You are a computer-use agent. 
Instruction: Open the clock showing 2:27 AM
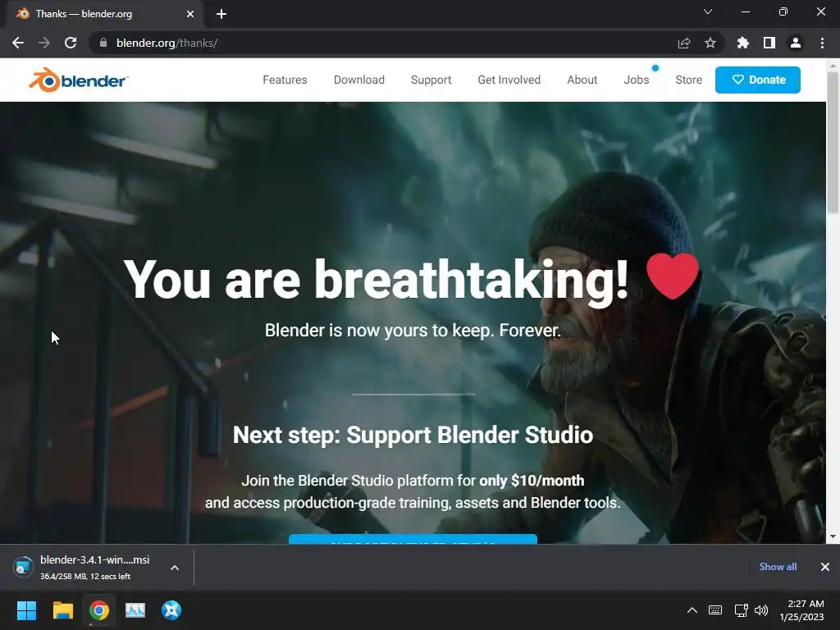tap(801, 610)
